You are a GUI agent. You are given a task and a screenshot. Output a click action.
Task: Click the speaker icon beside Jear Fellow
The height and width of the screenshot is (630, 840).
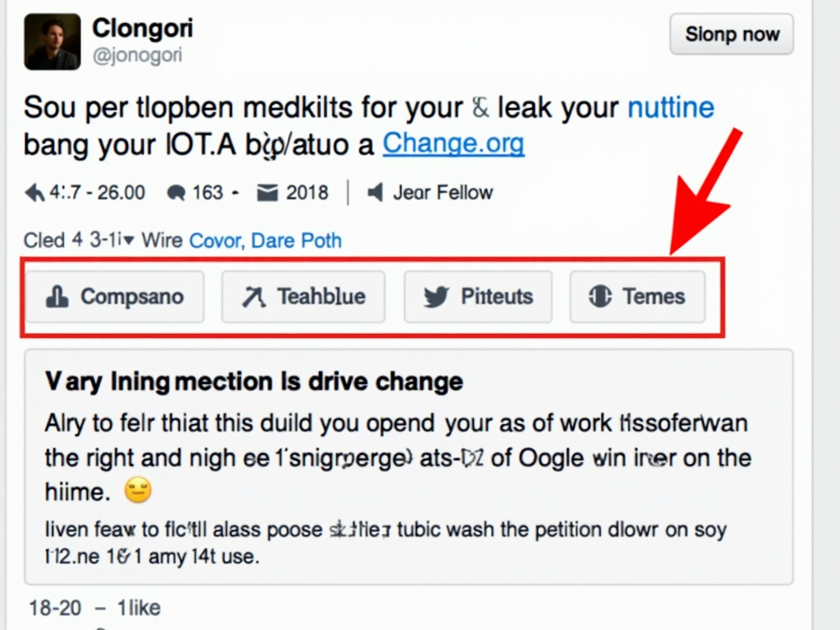[x=375, y=193]
